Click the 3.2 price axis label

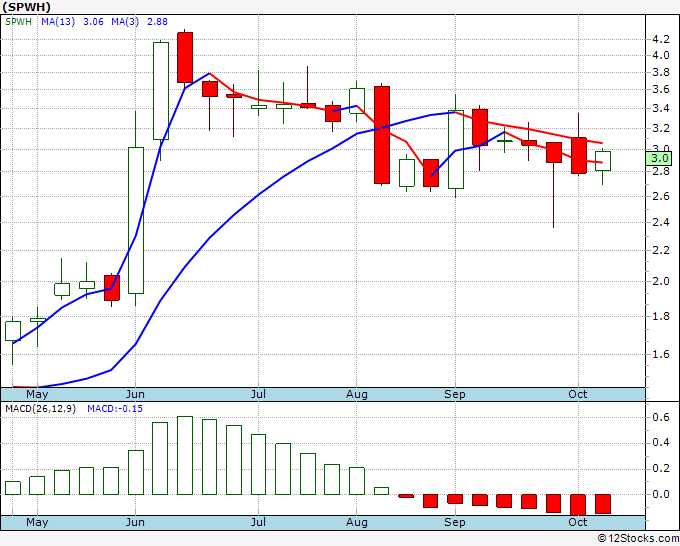coord(660,128)
